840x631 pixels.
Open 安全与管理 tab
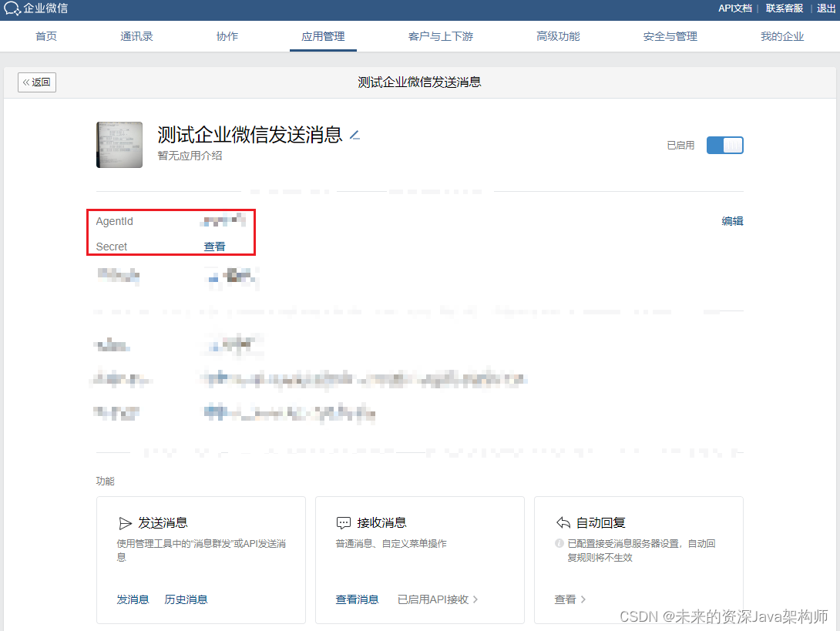[670, 36]
